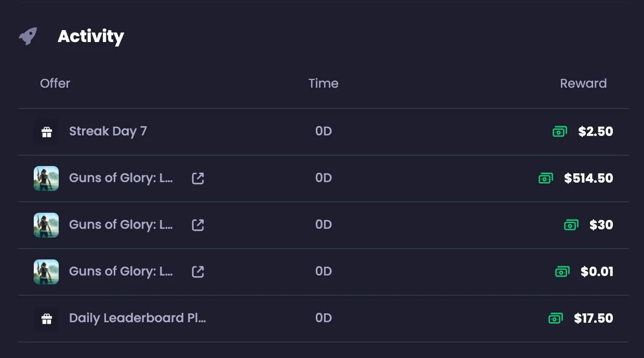Click the Offer column header
The width and height of the screenshot is (644, 358).
tap(55, 84)
